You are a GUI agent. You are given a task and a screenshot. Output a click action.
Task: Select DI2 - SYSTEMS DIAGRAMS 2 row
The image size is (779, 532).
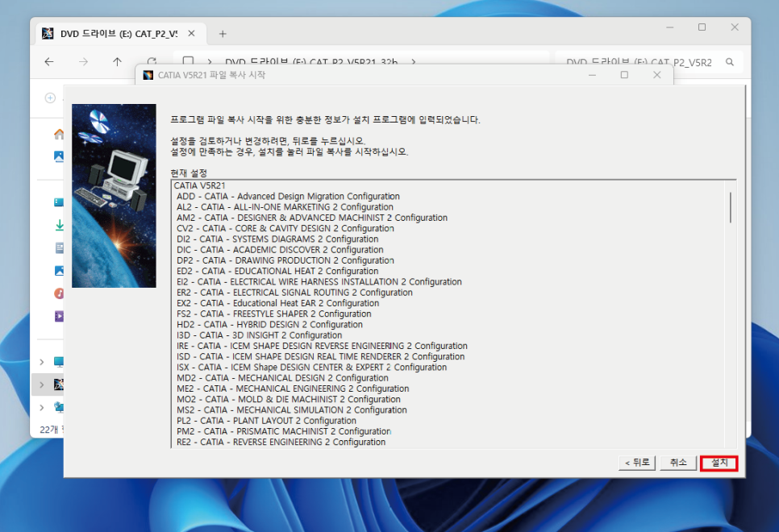click(x=277, y=239)
